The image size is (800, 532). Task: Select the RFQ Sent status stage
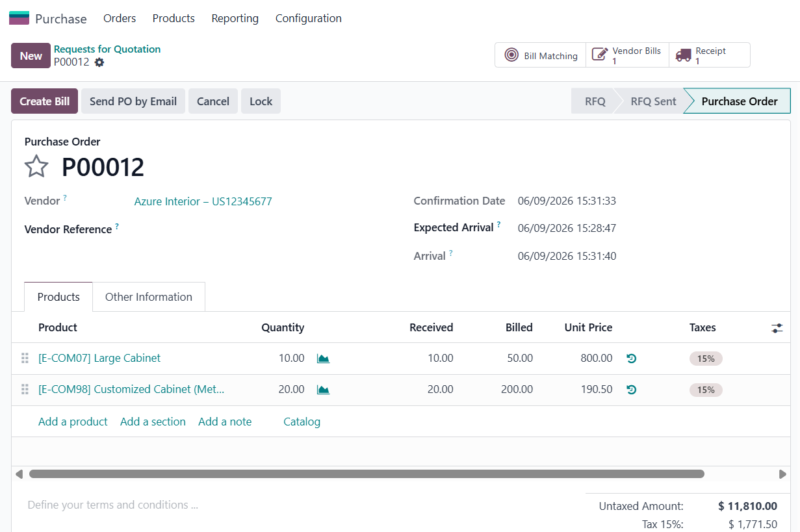tap(653, 101)
